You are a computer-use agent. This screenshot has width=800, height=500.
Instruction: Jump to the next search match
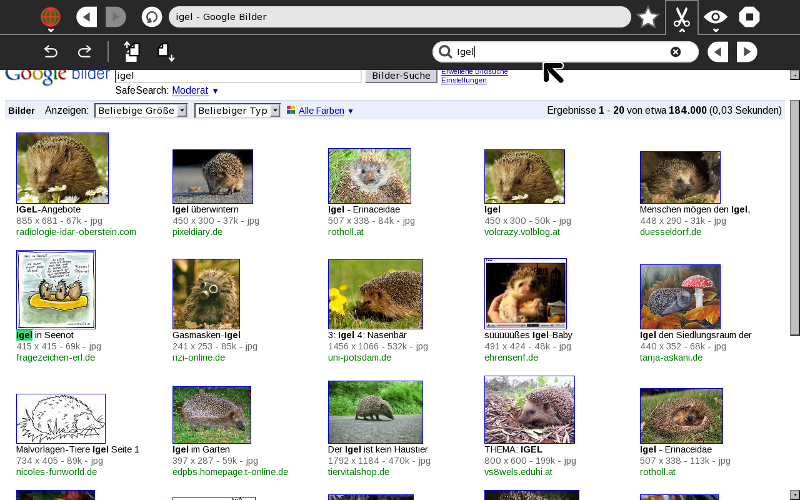click(746, 52)
